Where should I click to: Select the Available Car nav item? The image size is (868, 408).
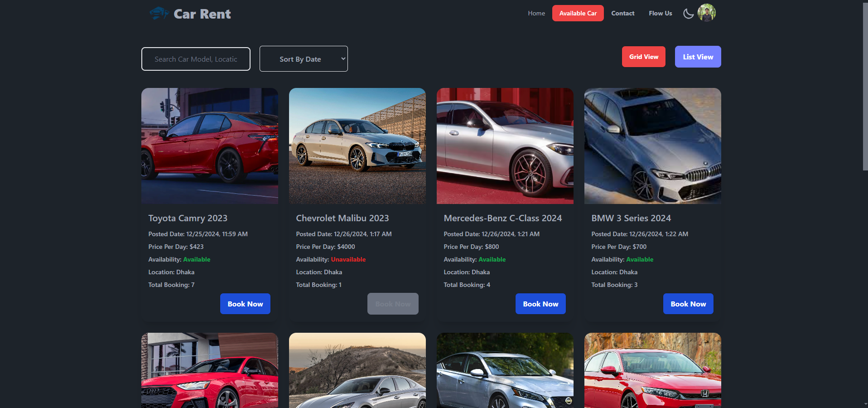point(578,13)
